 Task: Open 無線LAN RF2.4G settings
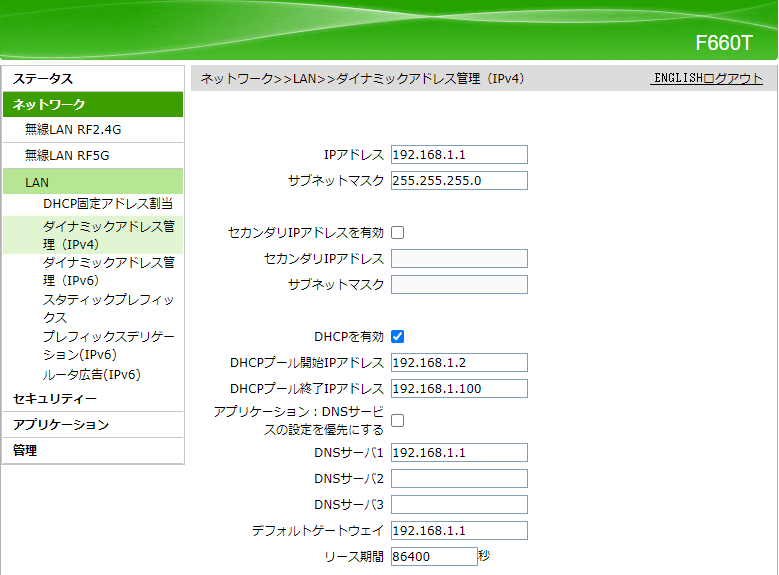coord(93,130)
